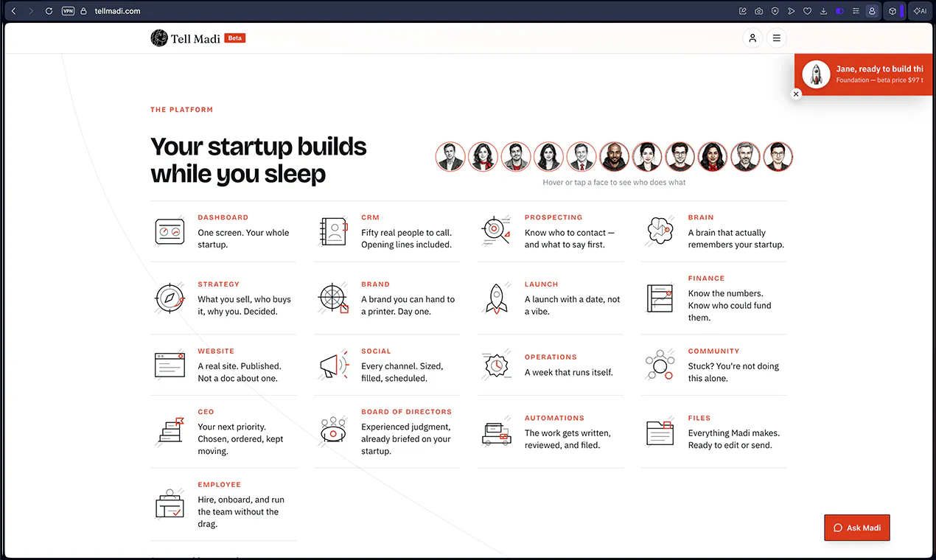Image resolution: width=936 pixels, height=560 pixels.
Task: Reload the page with the browser refresh button
Action: pos(49,11)
